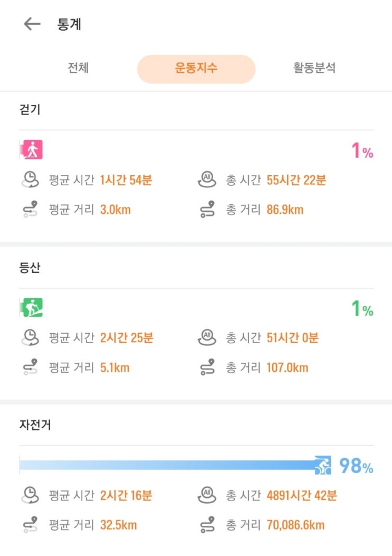This screenshot has width=392, height=556.
Task: Click the green hiking activity icon
Action: (32, 307)
